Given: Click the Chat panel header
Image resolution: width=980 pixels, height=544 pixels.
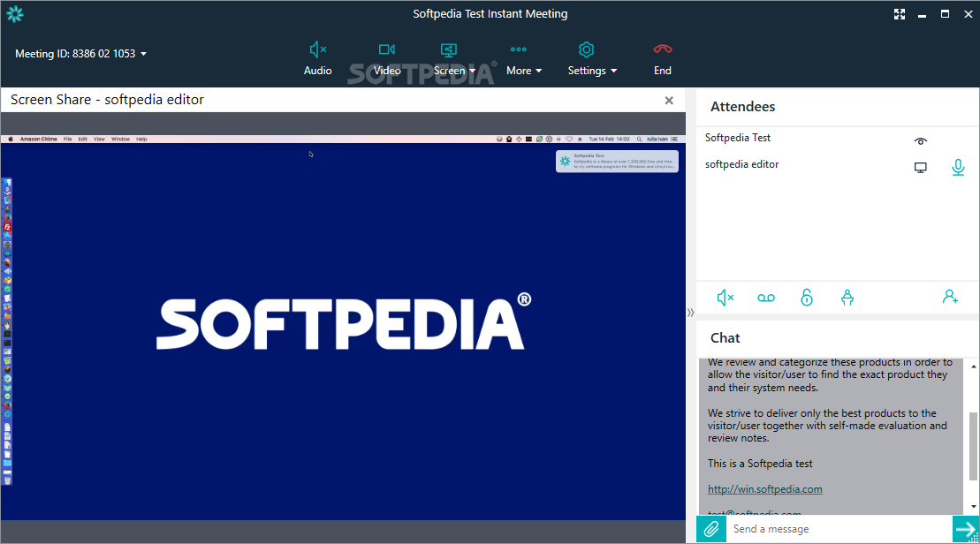Looking at the screenshot, I should [725, 338].
